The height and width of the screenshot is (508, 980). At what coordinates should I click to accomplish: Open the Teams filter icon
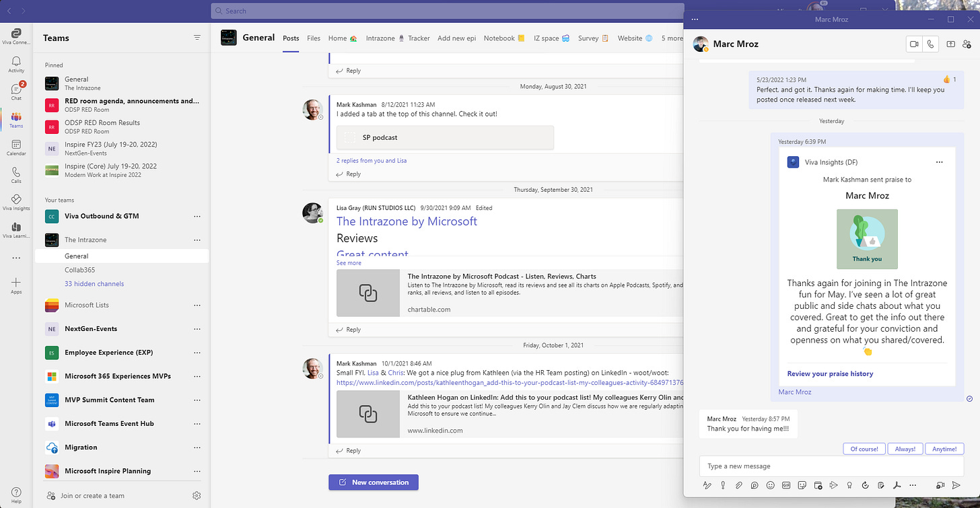197,38
